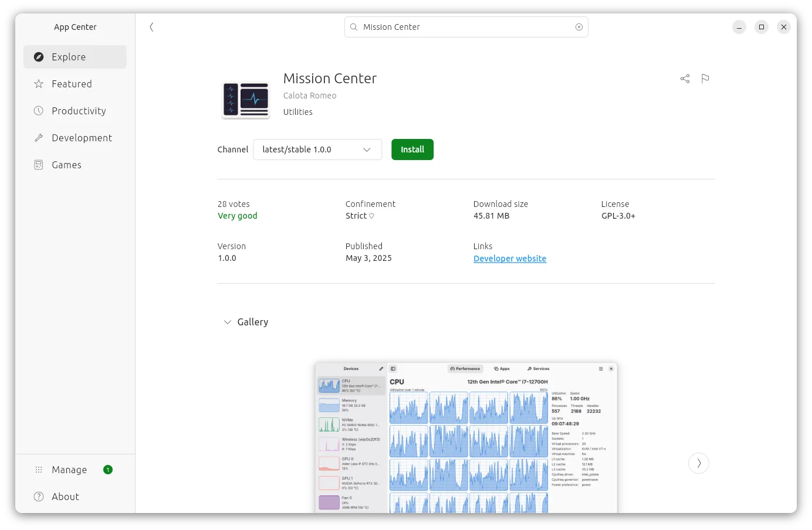Screen dimensions: 812x530
Task: Go back using the back arrow
Action: pos(151,27)
